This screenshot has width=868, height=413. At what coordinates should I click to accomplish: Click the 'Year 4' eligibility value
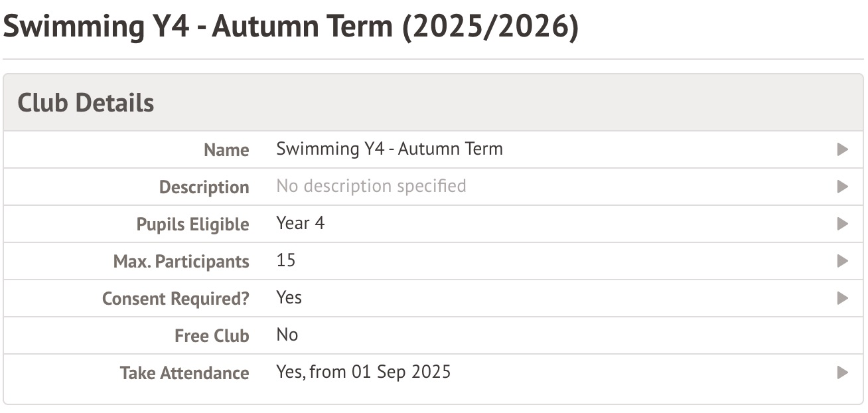coord(300,223)
